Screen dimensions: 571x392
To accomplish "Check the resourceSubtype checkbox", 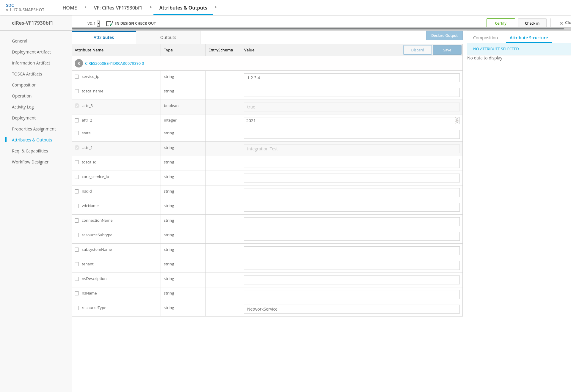I will pyautogui.click(x=77, y=235).
